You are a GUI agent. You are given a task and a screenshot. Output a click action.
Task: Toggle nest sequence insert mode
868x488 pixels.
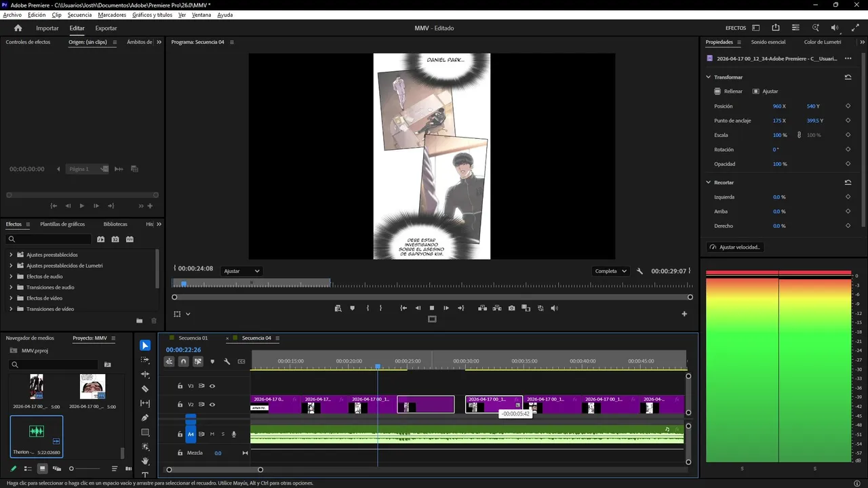click(x=169, y=362)
